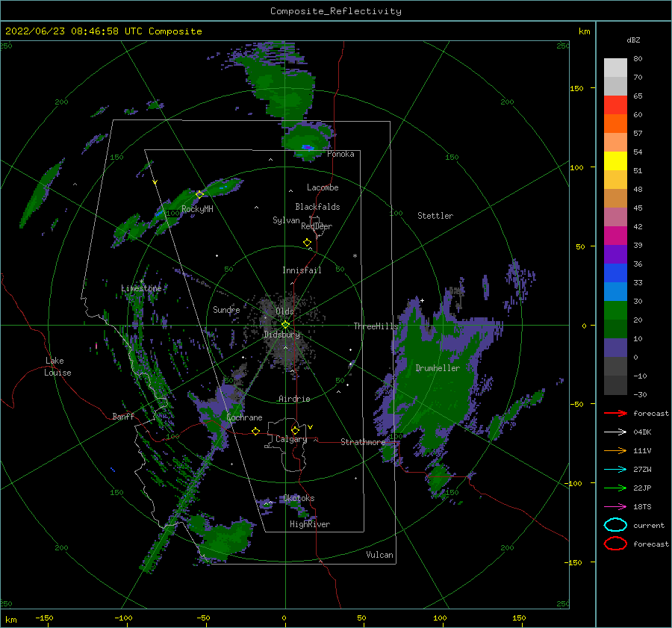Click the Limestone label
This screenshot has height=628, width=672.
(x=141, y=288)
